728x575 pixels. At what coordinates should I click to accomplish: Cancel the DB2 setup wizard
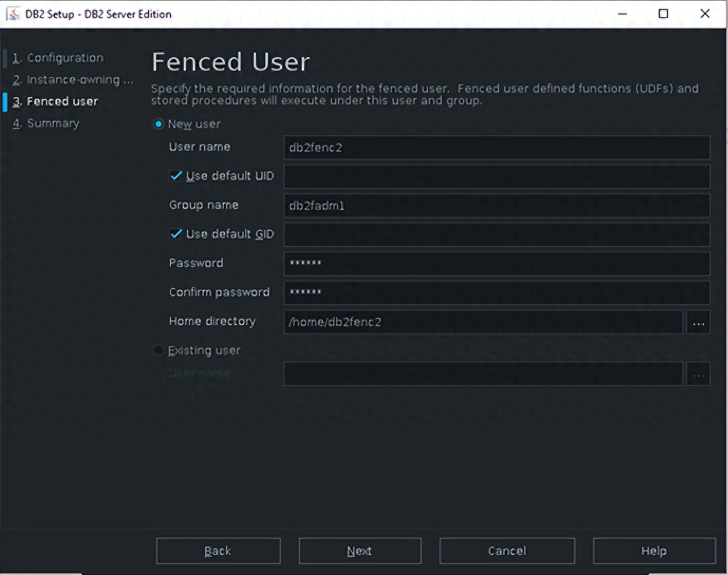(x=506, y=551)
